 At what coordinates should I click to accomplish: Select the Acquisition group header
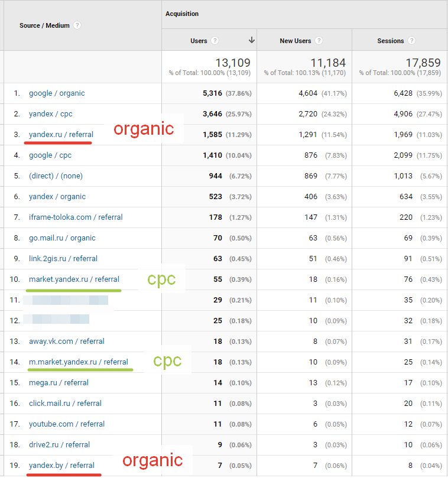(182, 14)
